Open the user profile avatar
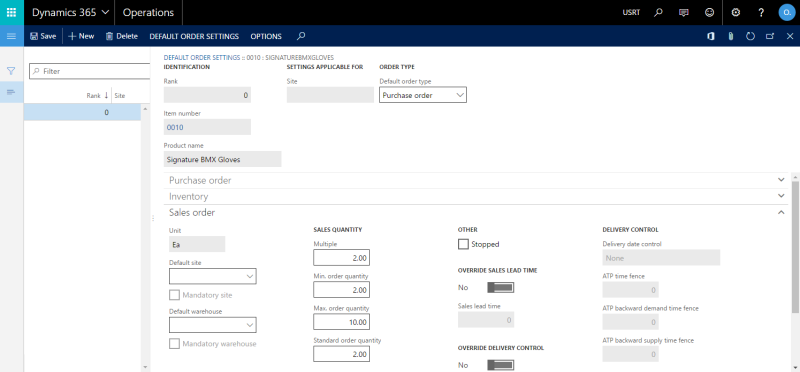This screenshot has width=800, height=372. [787, 13]
